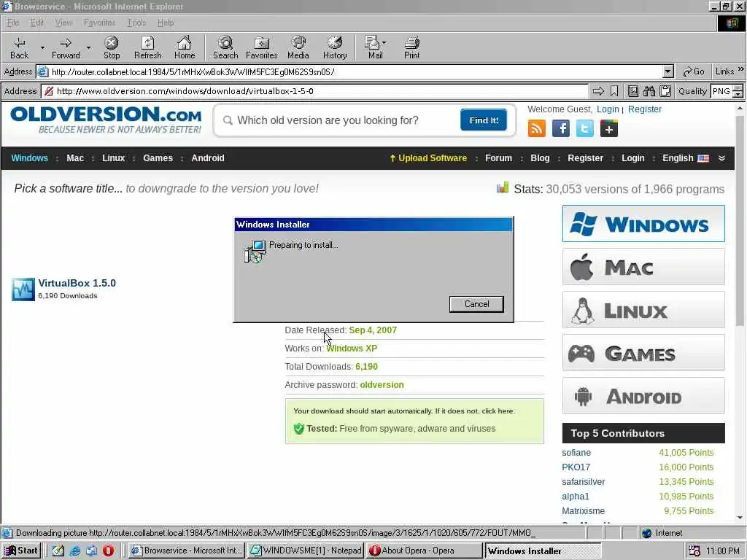Open the bookmarks book icon

point(632,91)
